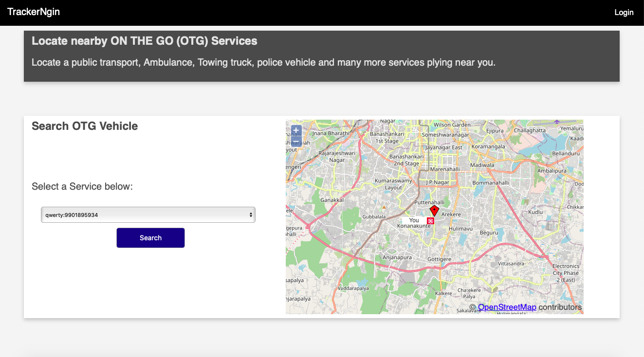Click 'Search OTG Vehicle' heading
Screen dimensions: 644x357
[x=85, y=126]
